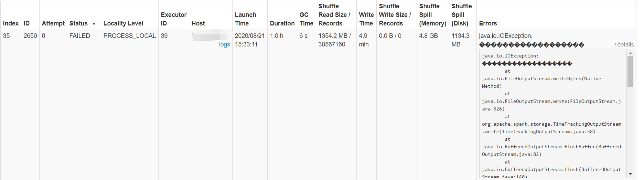Expand the +details error toggle

[624, 44]
